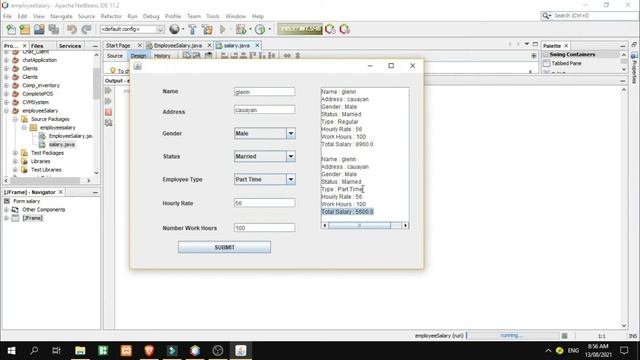Click the Build Project hammer icon
Viewport: 640px width, 360px height.
192,29
